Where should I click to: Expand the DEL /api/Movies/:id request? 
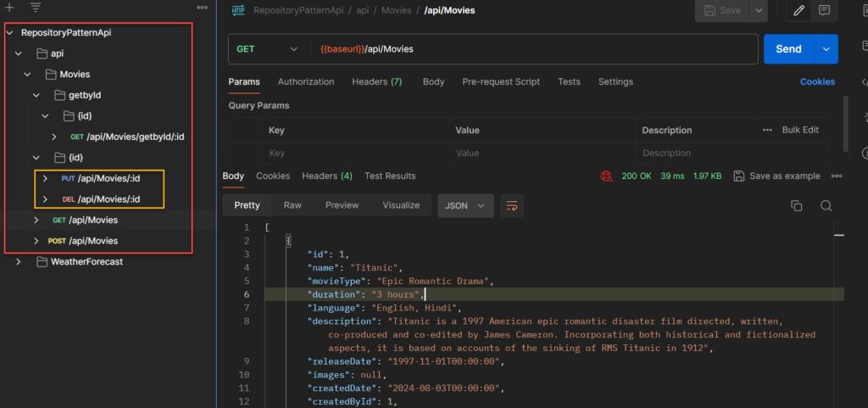(46, 199)
